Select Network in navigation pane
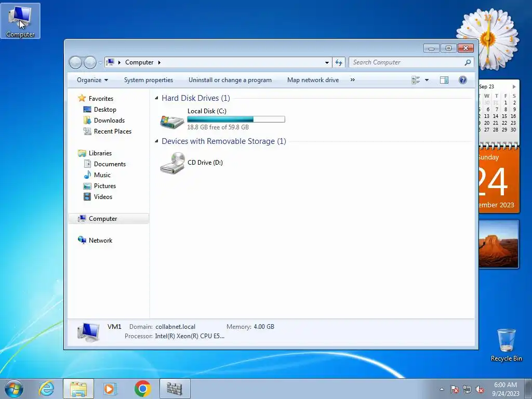The height and width of the screenshot is (399, 532). tap(100, 240)
